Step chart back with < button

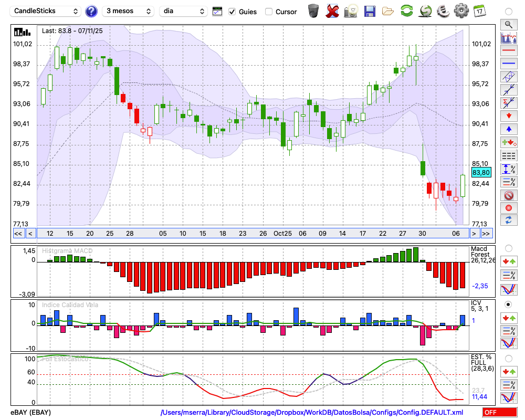[30, 234]
